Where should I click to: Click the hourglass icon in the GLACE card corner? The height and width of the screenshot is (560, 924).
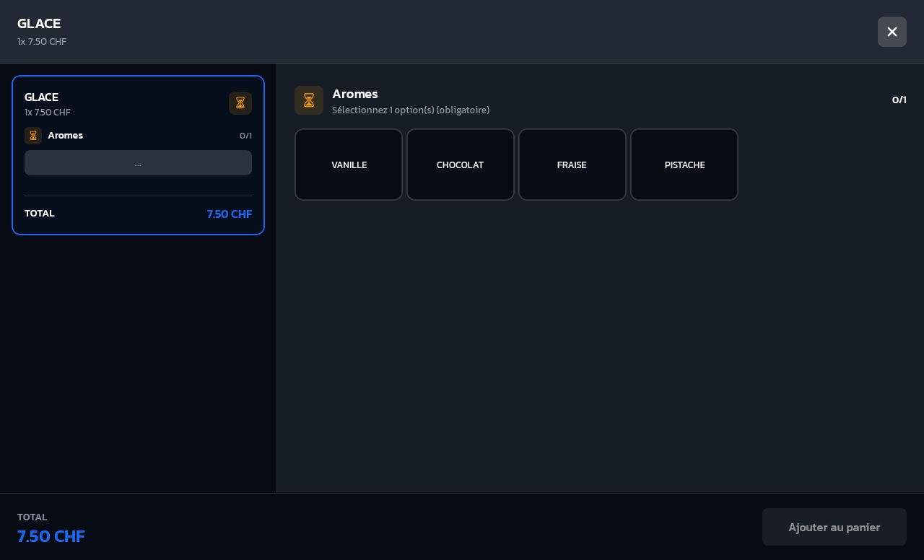[x=240, y=103]
